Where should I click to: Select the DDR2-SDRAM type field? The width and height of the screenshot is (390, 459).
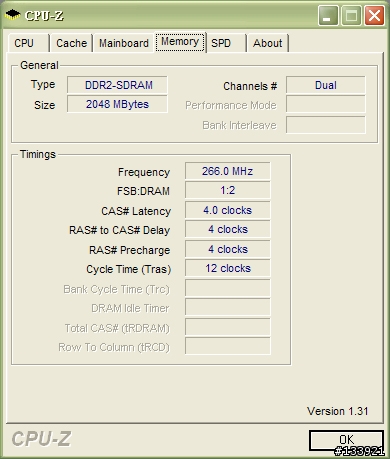point(117,85)
